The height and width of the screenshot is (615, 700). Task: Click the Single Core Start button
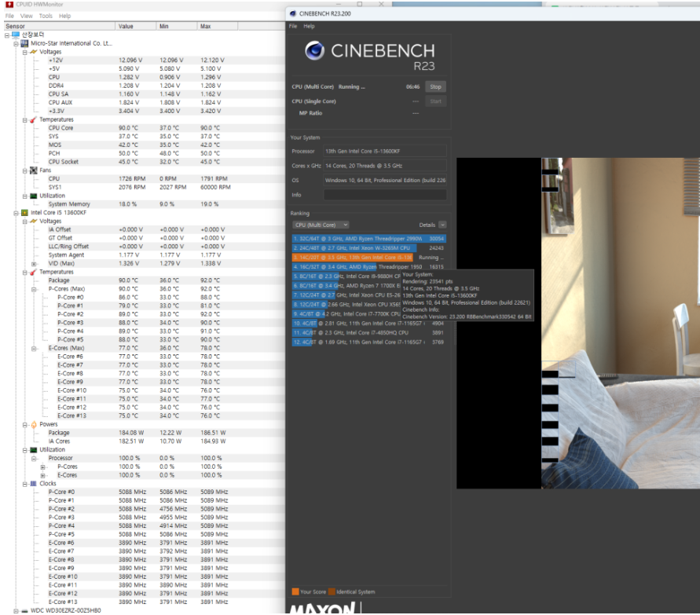point(435,102)
